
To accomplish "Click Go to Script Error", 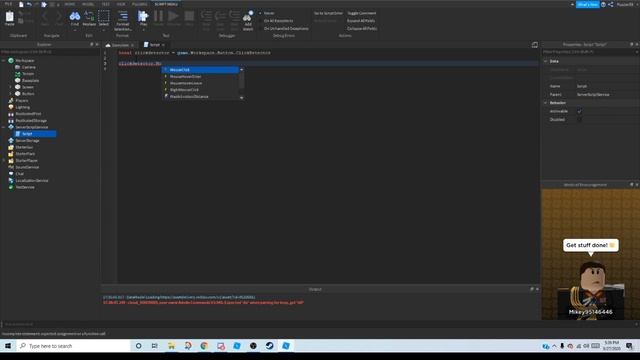I will (x=328, y=13).
